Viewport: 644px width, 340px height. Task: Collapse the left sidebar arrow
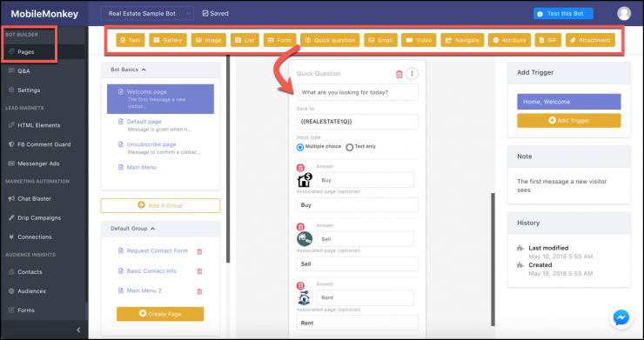[79, 330]
